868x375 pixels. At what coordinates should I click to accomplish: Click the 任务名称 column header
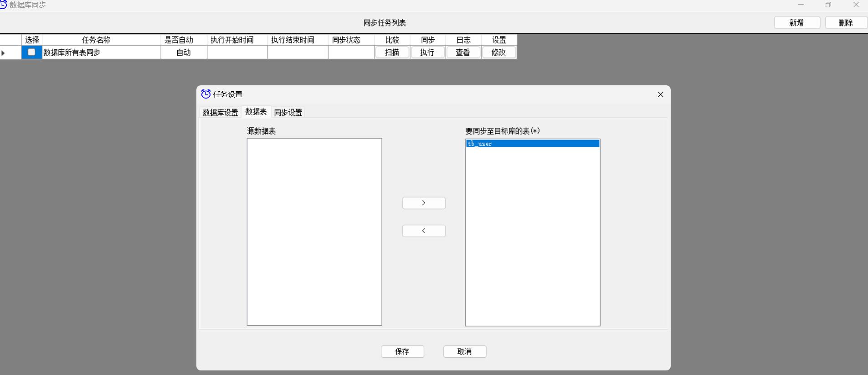point(101,40)
